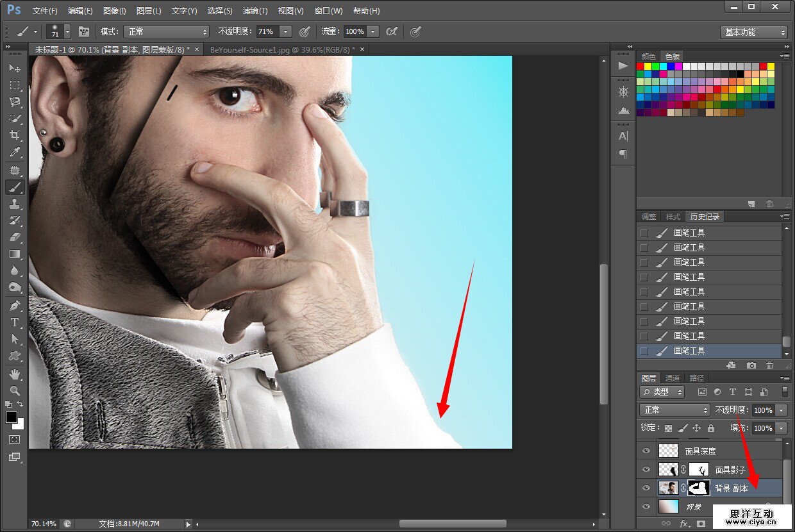Select the Horizontal Type tool
Image resolution: width=795 pixels, height=532 pixels.
[x=14, y=322]
